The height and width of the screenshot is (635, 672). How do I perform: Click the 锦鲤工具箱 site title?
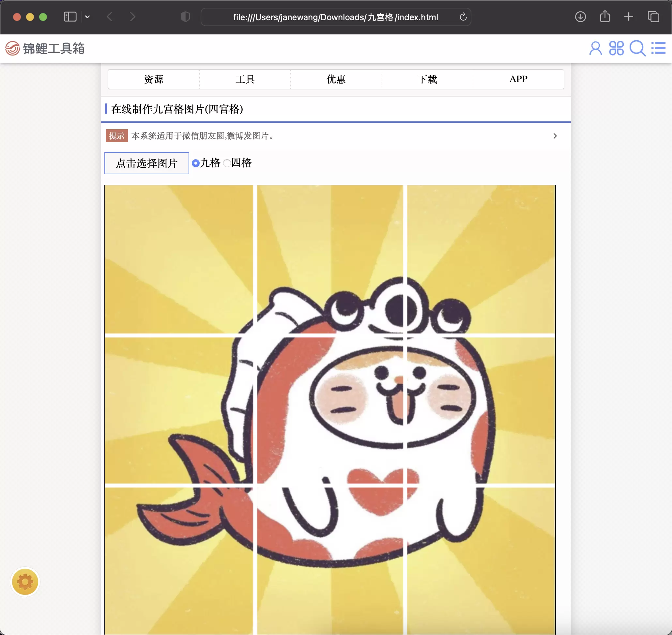(x=54, y=48)
